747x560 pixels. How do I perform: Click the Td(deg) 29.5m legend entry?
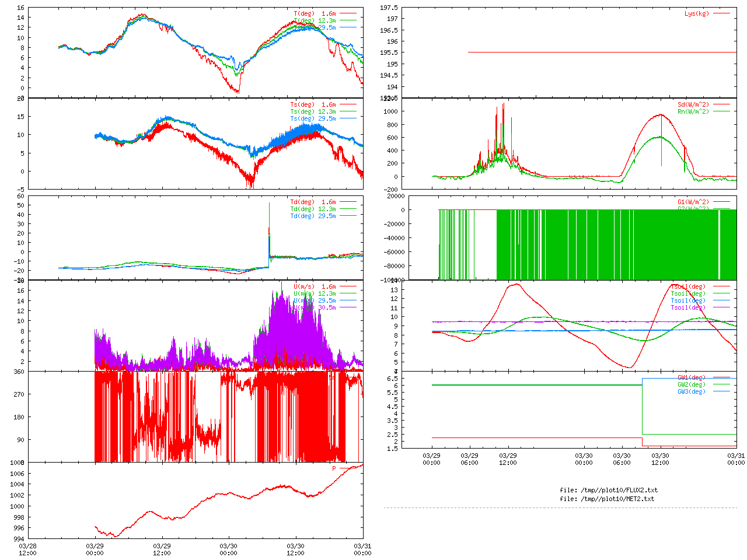click(x=313, y=216)
